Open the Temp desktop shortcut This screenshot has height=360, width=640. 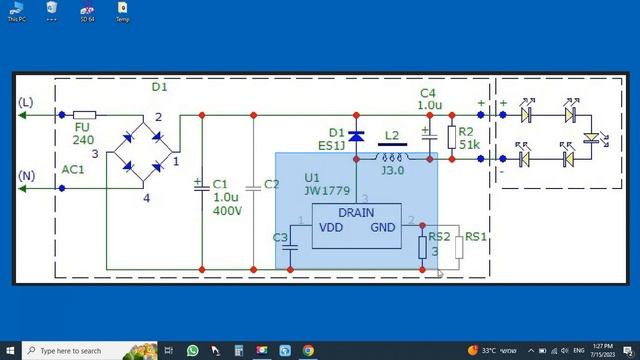(122, 12)
